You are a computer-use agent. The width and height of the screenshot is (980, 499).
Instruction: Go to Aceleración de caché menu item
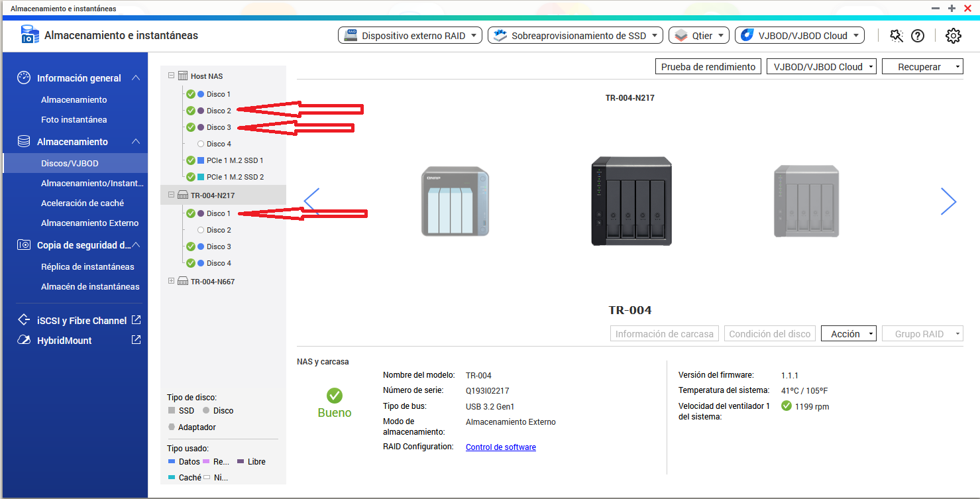82,203
